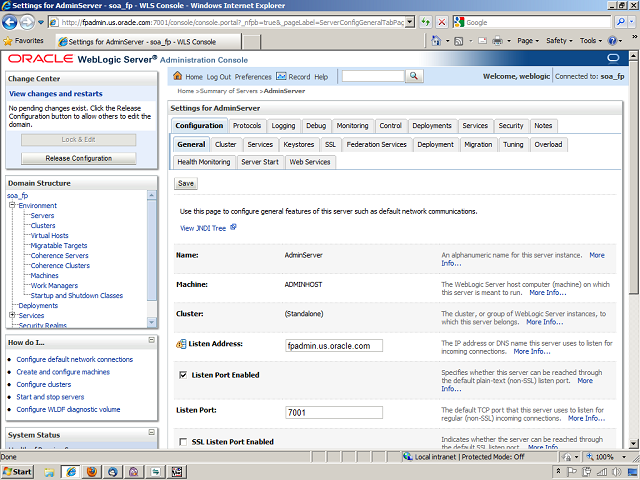
Task: Uncheck Listen Port Enabled checkbox
Action: 182,375
